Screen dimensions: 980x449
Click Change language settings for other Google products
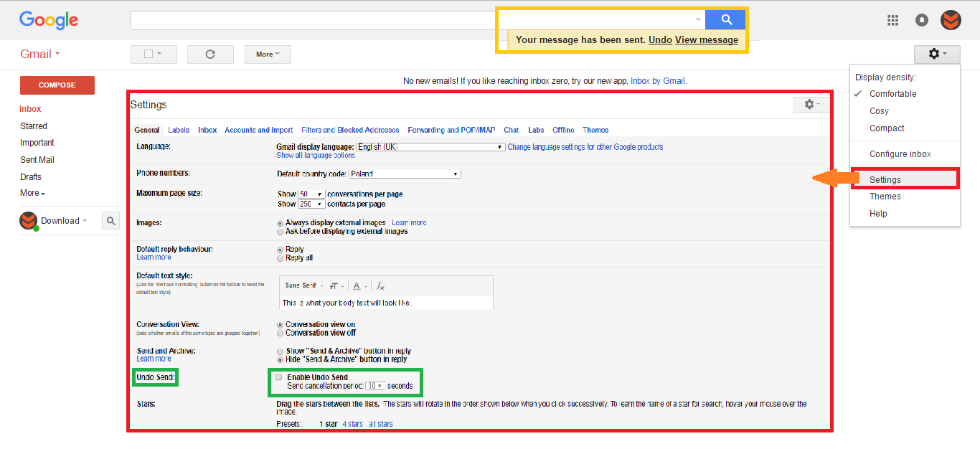click(x=585, y=147)
